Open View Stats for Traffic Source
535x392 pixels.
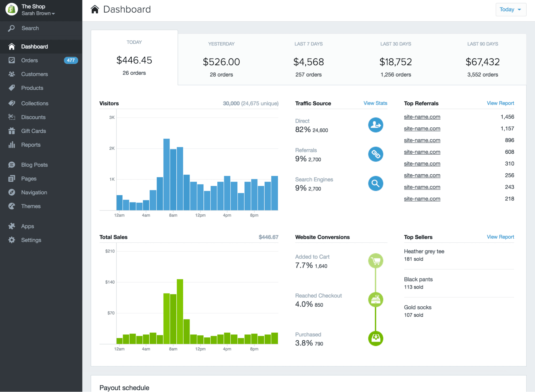coord(375,103)
